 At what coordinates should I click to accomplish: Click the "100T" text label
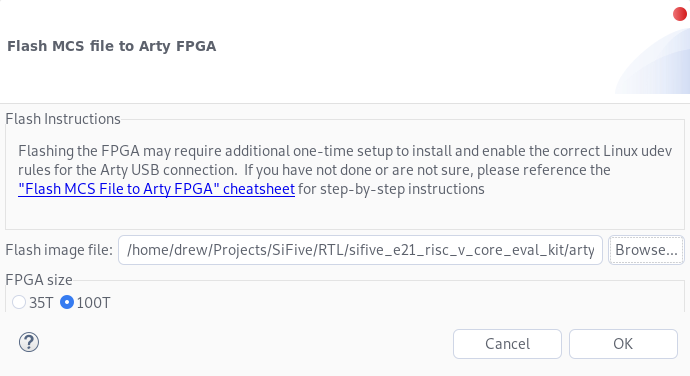[93, 303]
